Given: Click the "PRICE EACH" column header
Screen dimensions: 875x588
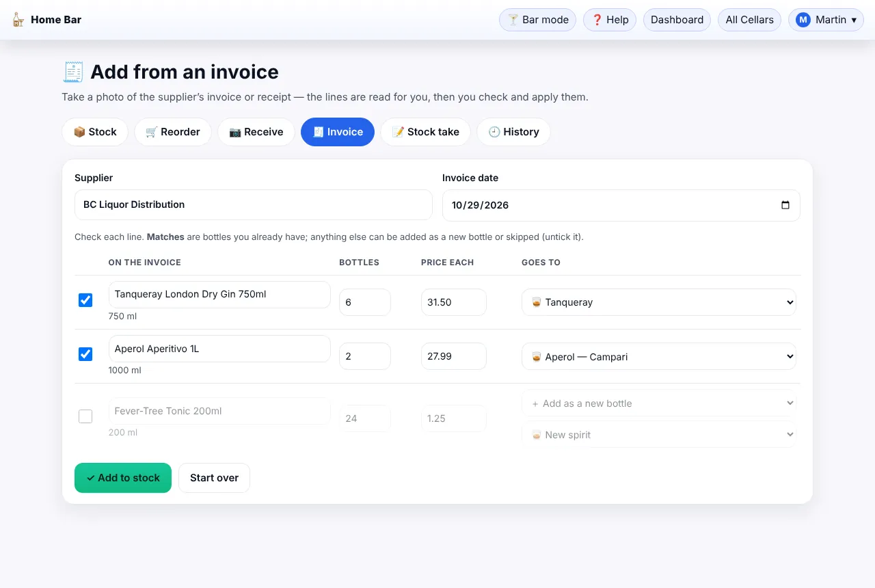Looking at the screenshot, I should click(448, 263).
